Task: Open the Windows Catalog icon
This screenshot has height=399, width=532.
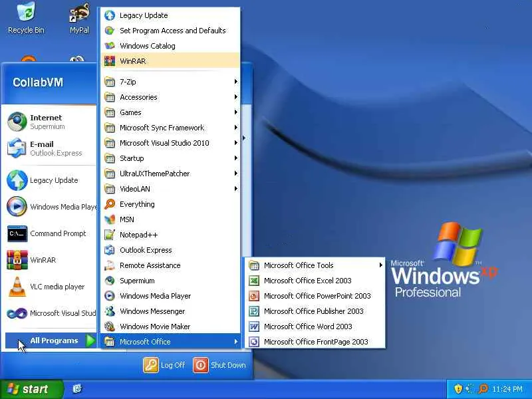Action: tap(109, 46)
